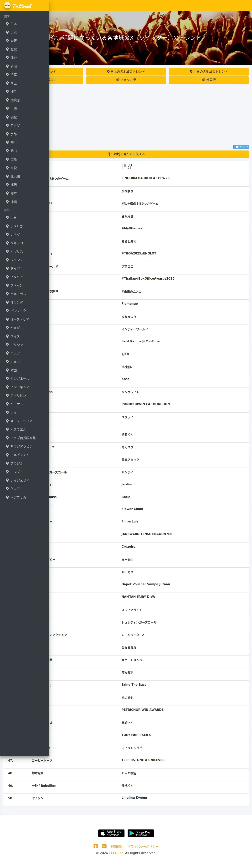The height and width of the screenshot is (868, 252).
Task: Click the pin icon beside 沖縄
Action: (7, 201)
